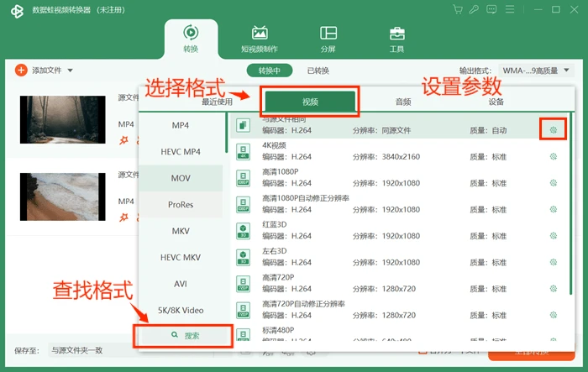This screenshot has height=372, width=588.
Task: Open the feedback message icon
Action: [x=491, y=9]
